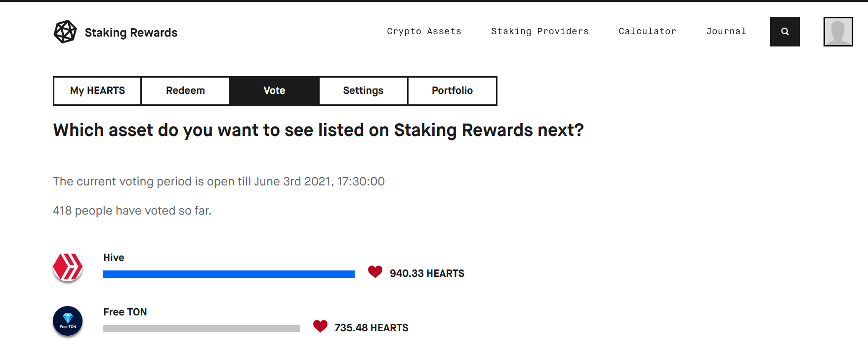The height and width of the screenshot is (354, 868).
Task: Click the Staking Rewards brand name text
Action: pos(131,33)
